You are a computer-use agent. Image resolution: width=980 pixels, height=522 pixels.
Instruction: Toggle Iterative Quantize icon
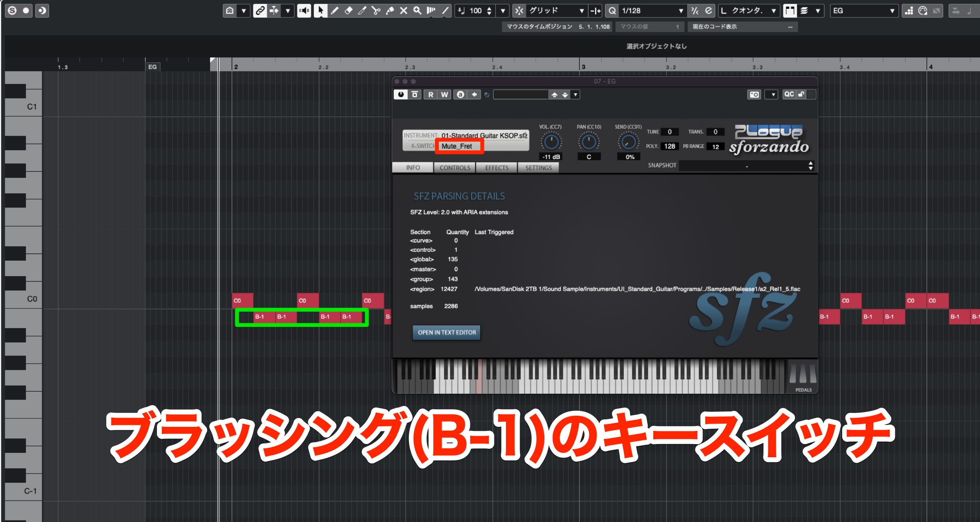(x=695, y=11)
